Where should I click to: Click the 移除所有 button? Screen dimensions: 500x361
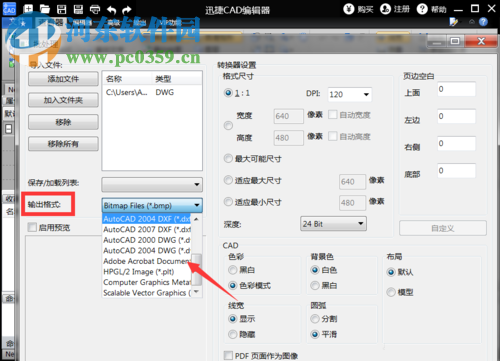[63, 144]
